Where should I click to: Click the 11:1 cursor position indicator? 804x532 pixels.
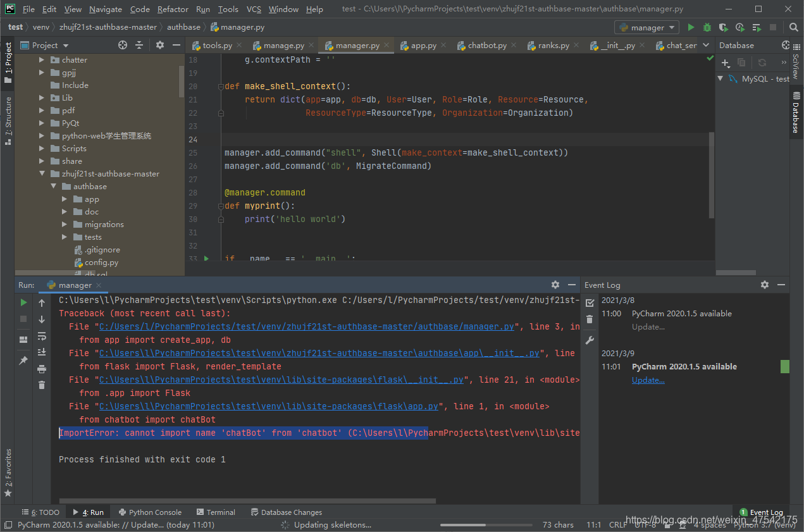point(593,525)
